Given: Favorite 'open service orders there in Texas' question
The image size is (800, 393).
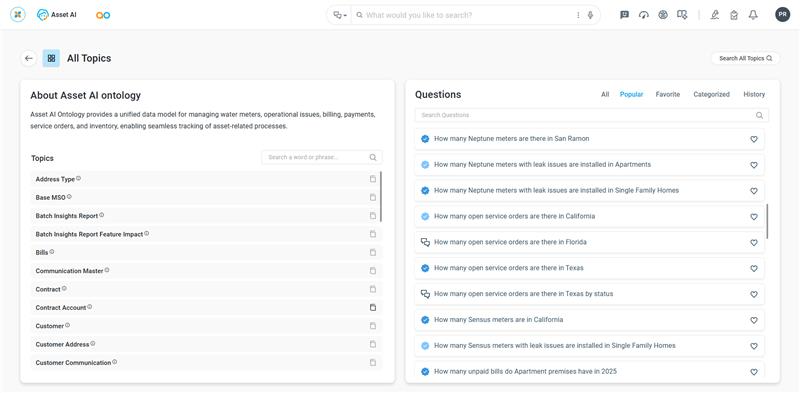Looking at the screenshot, I should (754, 268).
